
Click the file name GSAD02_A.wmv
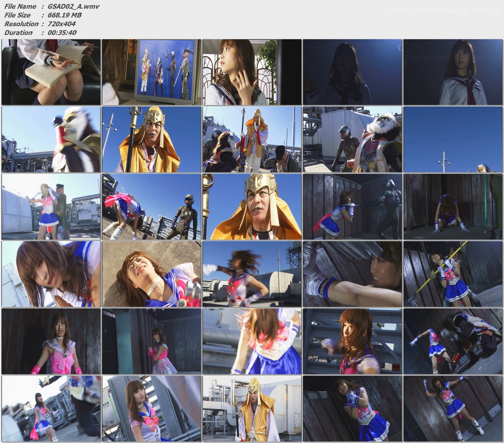tap(73, 6)
